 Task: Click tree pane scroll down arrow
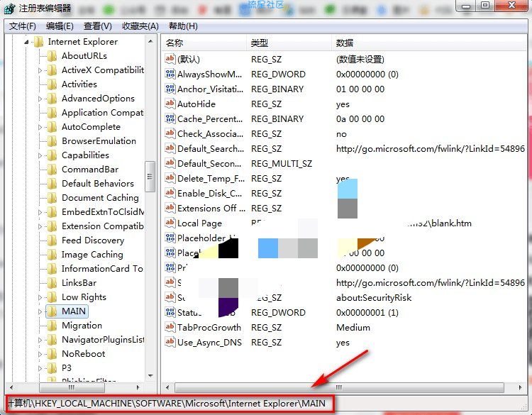click(150, 376)
